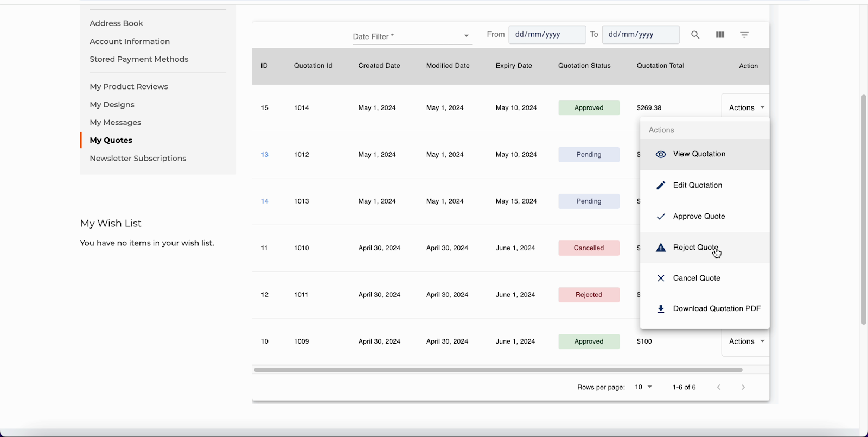The height and width of the screenshot is (437, 868).
Task: Go to My Product Reviews
Action: 129,86
